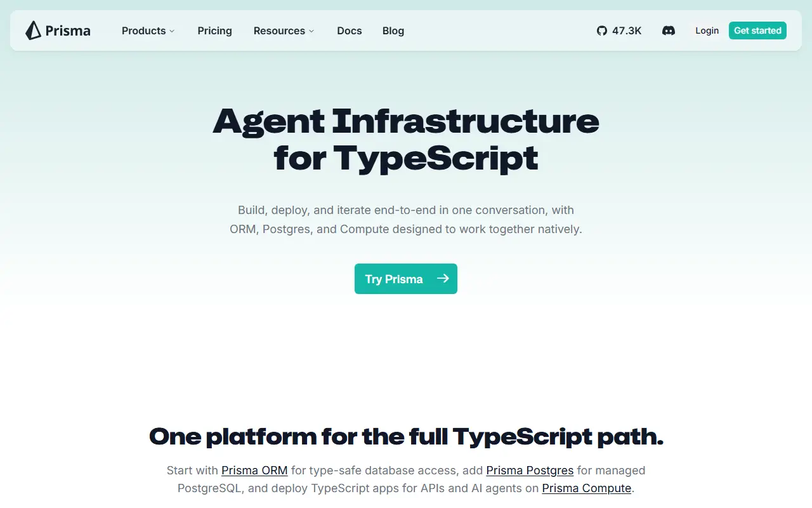Expand the Resources dropdown menu
The height and width of the screenshot is (508, 812).
(x=284, y=30)
